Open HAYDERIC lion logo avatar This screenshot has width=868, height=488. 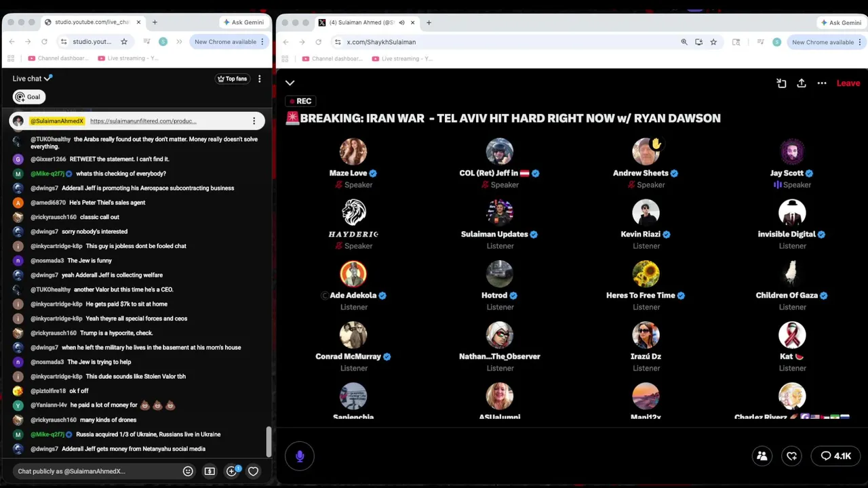click(x=353, y=213)
